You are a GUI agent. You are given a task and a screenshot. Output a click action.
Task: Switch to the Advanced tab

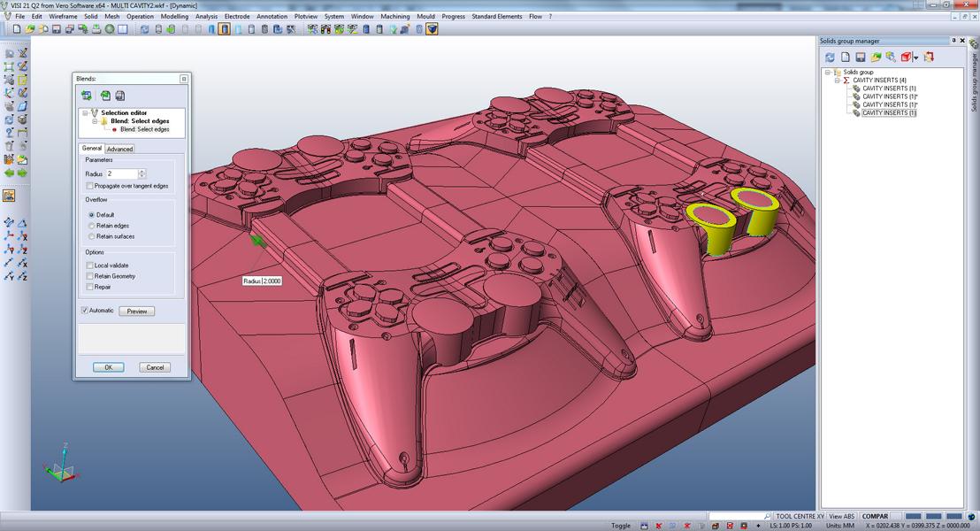pyautogui.click(x=119, y=149)
